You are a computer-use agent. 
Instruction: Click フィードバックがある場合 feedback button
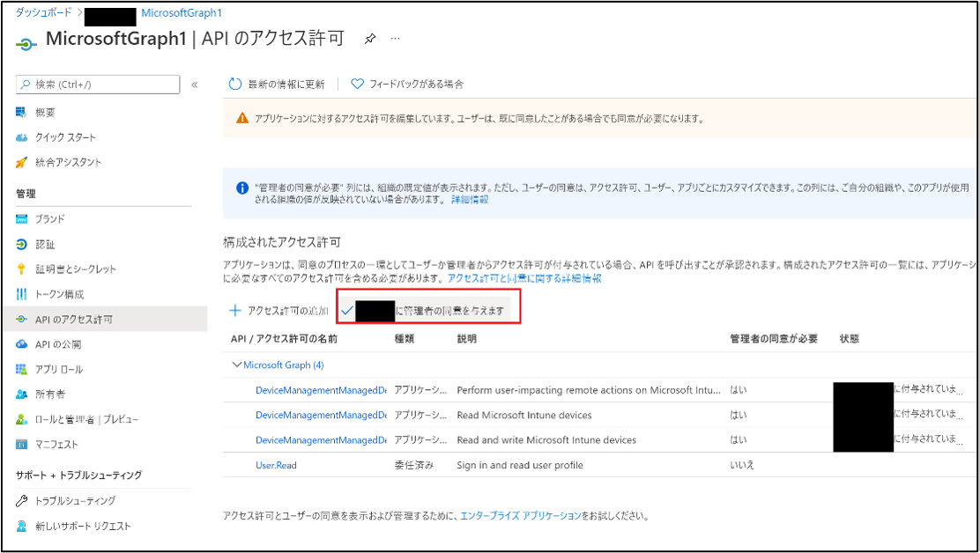pyautogui.click(x=407, y=85)
